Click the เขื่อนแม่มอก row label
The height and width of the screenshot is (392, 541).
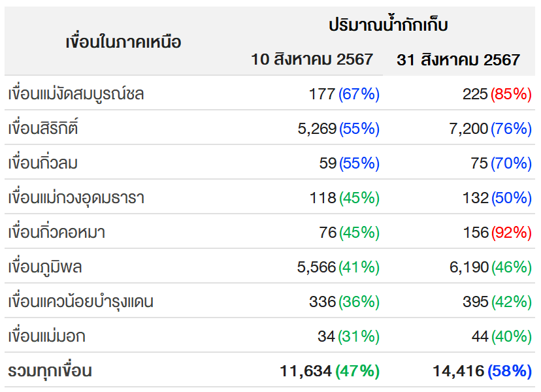[x=46, y=336]
